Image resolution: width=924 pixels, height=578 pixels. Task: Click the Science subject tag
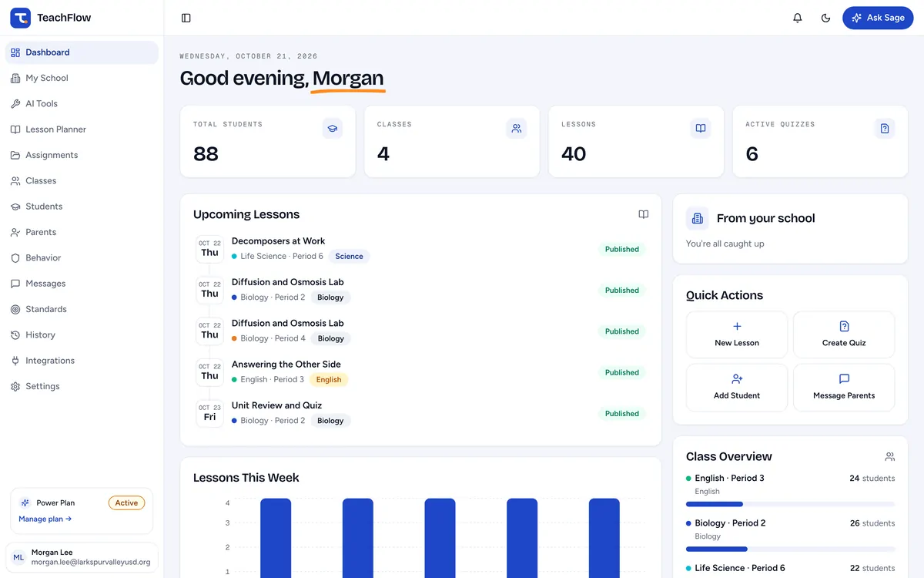(x=349, y=257)
